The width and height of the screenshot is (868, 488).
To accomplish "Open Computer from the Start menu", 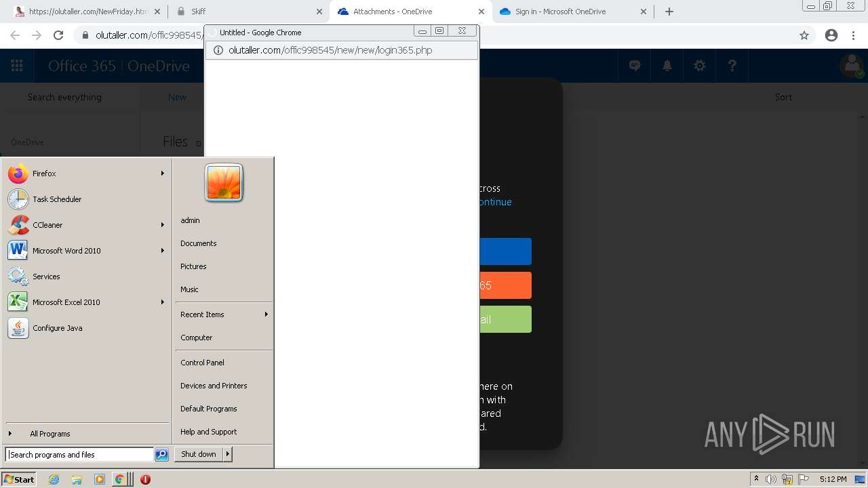I will click(x=196, y=338).
